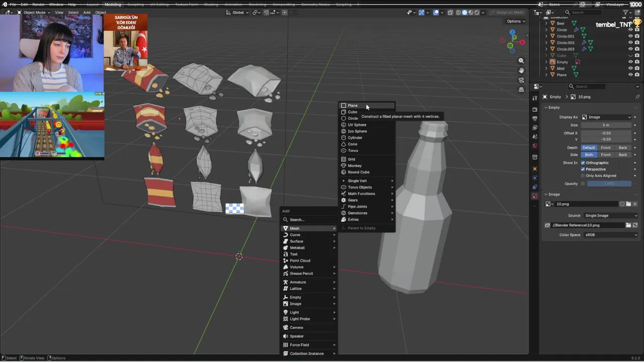Screen dimensions: 644x362
Task: Open the Render properties tab icon
Action: point(535,109)
